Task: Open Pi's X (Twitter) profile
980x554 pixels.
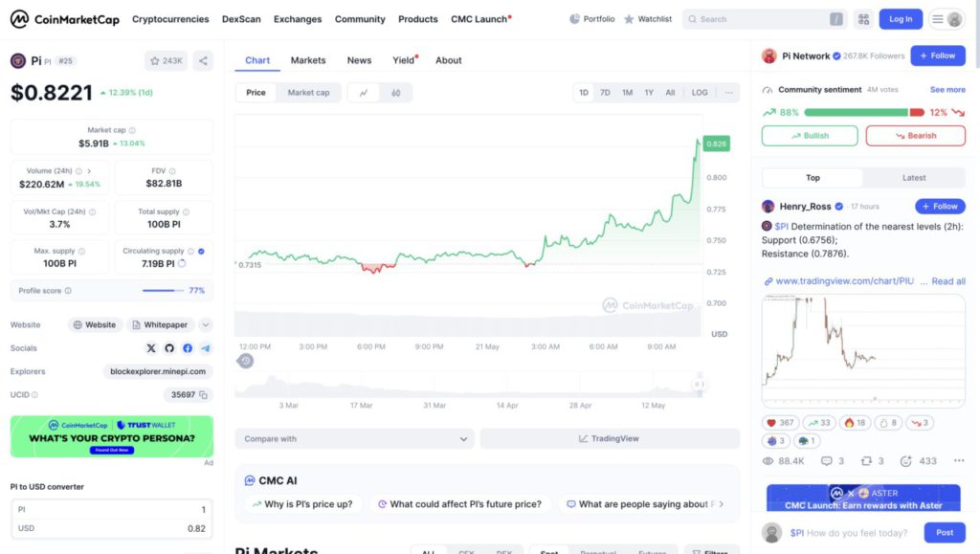Action: point(151,348)
